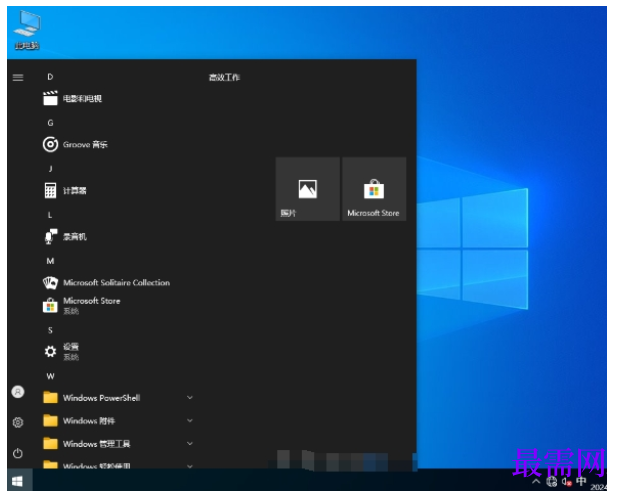The height and width of the screenshot is (494, 624).
Task: Click the Windows Start button
Action: click(x=18, y=482)
